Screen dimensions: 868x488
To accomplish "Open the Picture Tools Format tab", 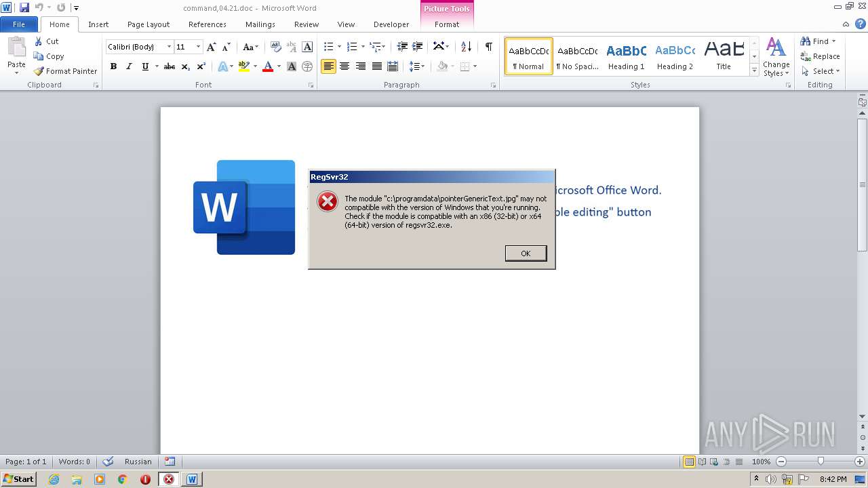I will [447, 24].
